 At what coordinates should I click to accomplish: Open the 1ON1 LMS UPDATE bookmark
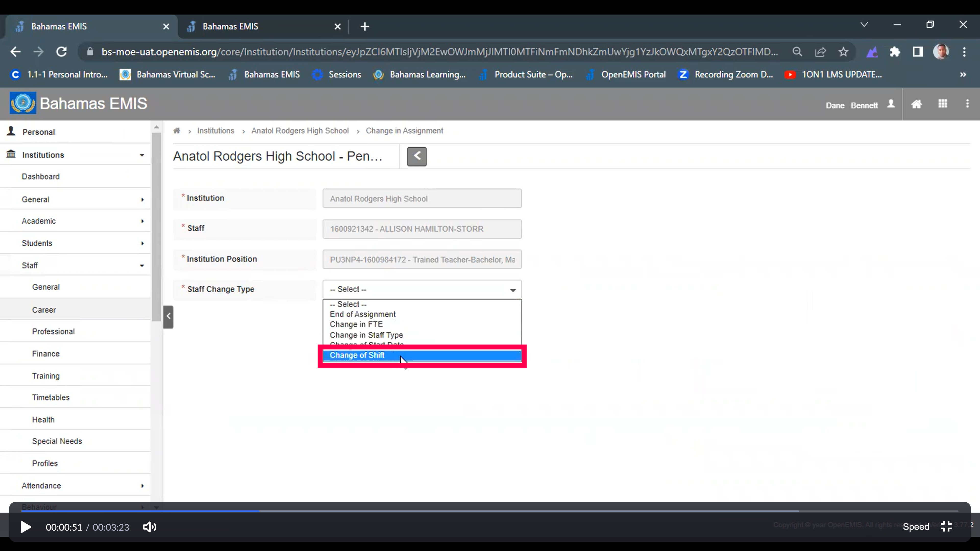tap(833, 74)
